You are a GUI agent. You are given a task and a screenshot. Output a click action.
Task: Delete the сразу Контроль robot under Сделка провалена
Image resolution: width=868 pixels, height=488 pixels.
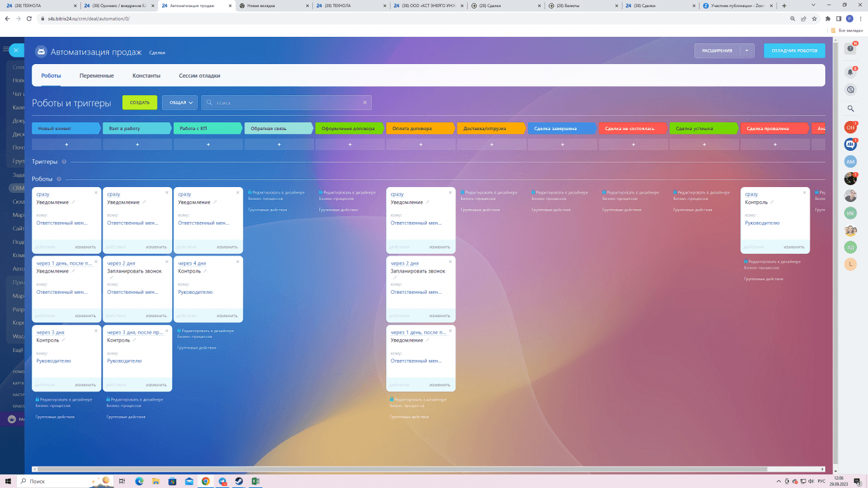805,192
